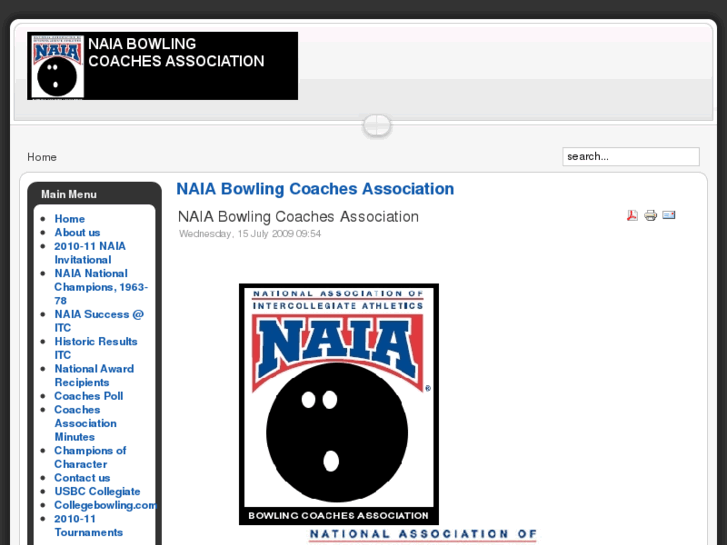Open NAIA National Champions, 1963-78
Viewport: 727px width, 545px height.
(x=101, y=287)
